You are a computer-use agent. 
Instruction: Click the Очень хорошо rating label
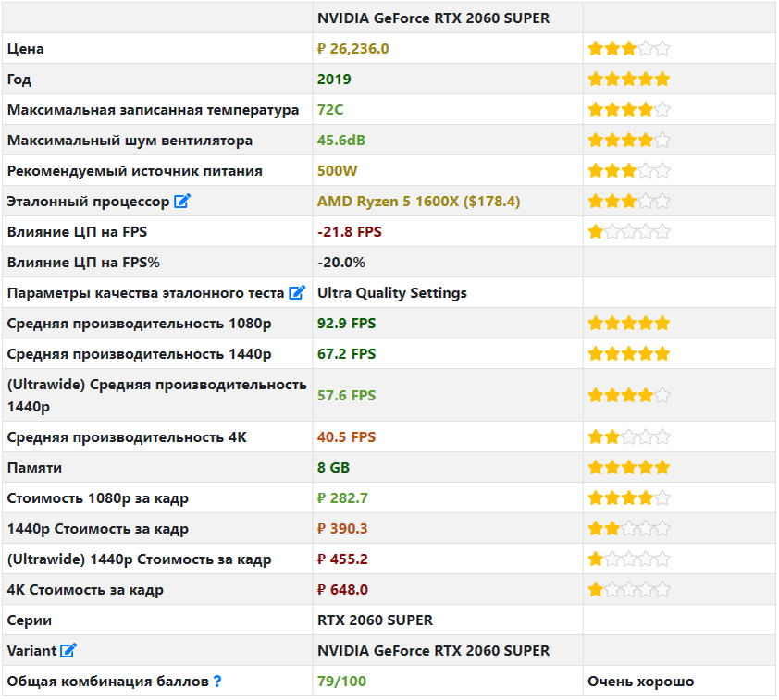641,682
